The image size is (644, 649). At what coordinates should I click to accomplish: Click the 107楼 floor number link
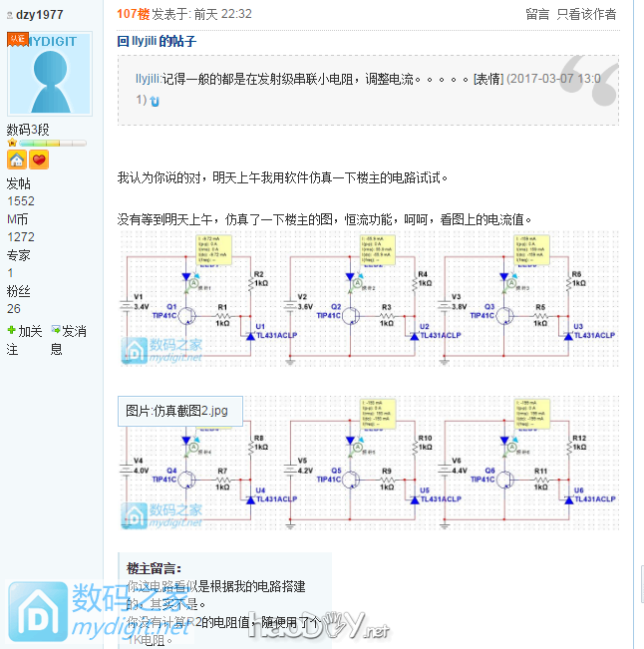133,14
